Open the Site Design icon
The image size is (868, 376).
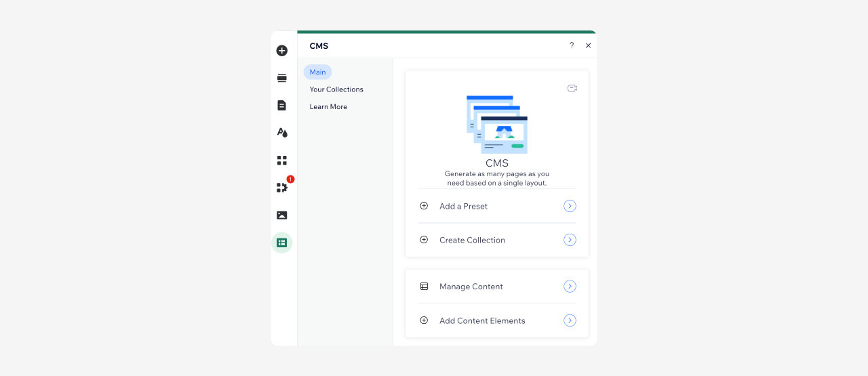(282, 133)
